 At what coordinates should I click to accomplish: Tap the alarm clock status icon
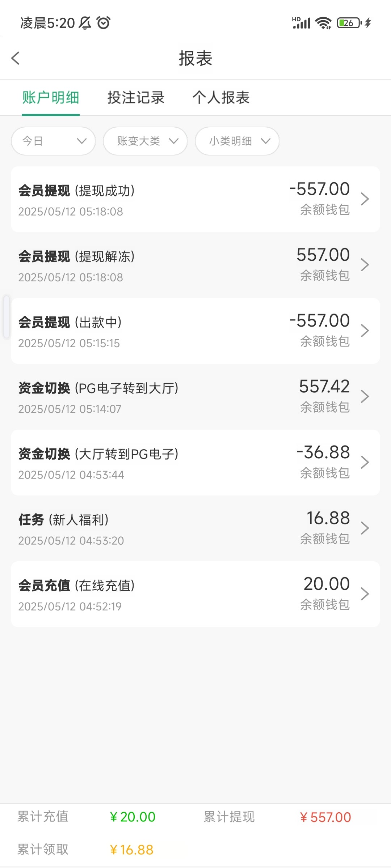[x=104, y=23]
